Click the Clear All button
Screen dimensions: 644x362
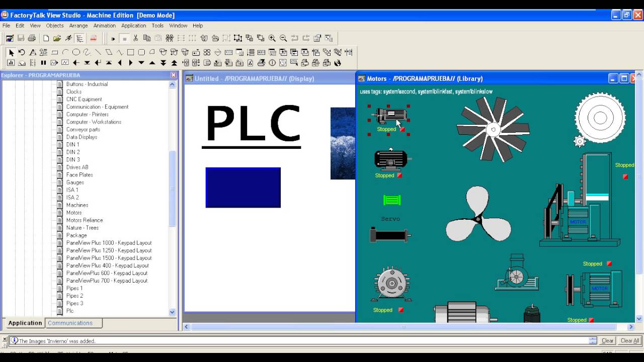point(629,340)
